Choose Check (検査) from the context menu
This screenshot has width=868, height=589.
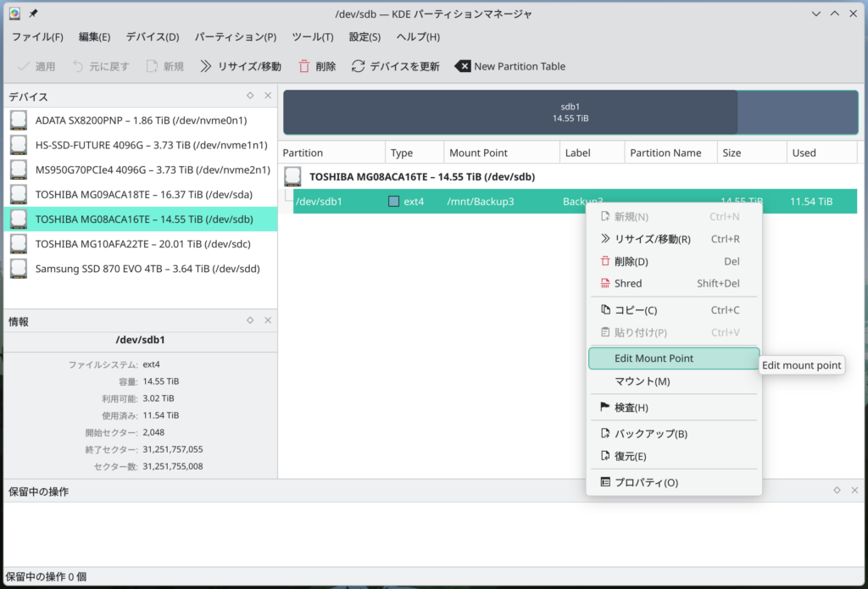(631, 408)
